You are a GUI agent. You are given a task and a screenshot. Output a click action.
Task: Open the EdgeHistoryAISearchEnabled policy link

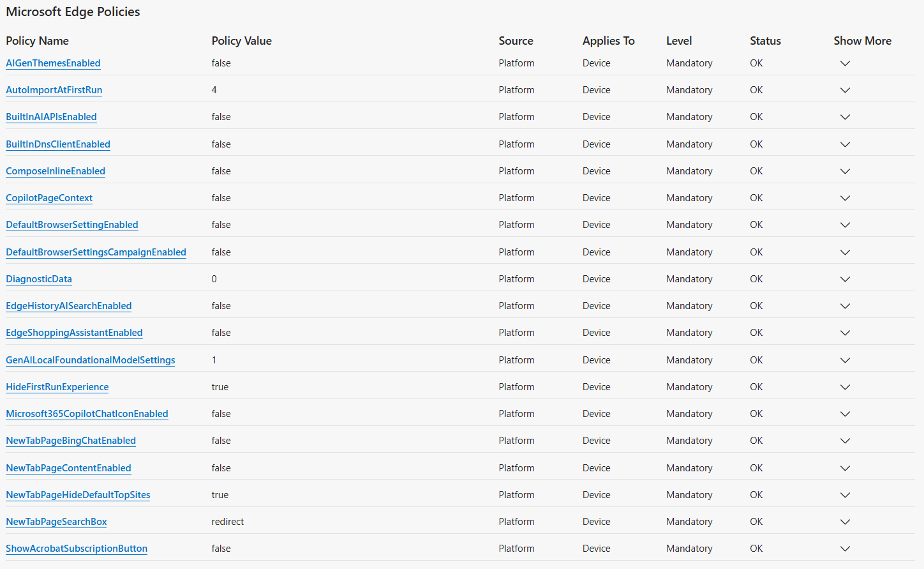pos(68,306)
